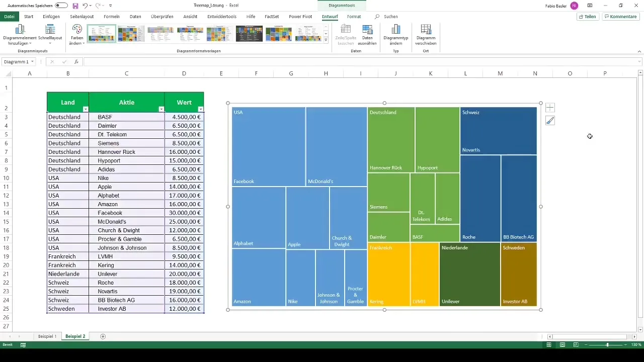Click Zeile/Spalte tauschen icon
The height and width of the screenshot is (362, 644).
point(346,29)
